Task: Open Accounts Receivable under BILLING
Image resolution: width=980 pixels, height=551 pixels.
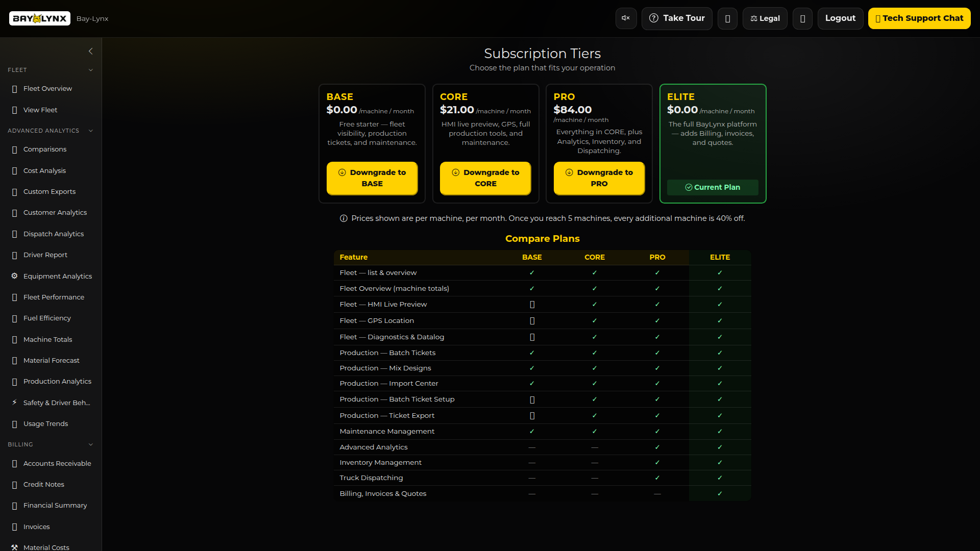Action: click(57, 463)
